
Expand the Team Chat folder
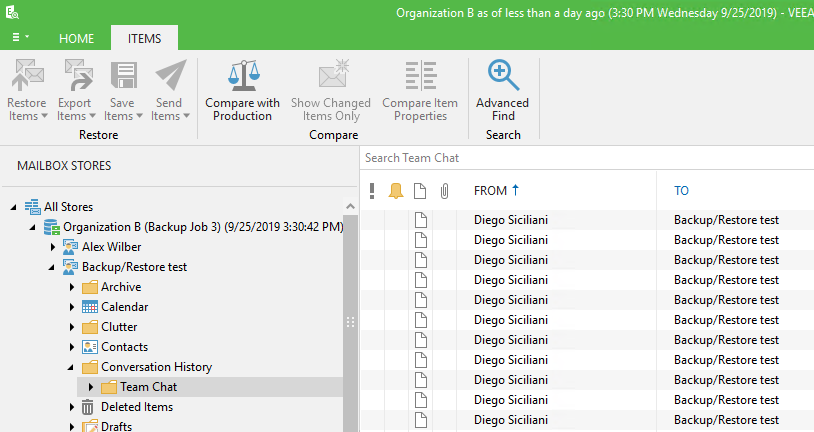coord(91,387)
